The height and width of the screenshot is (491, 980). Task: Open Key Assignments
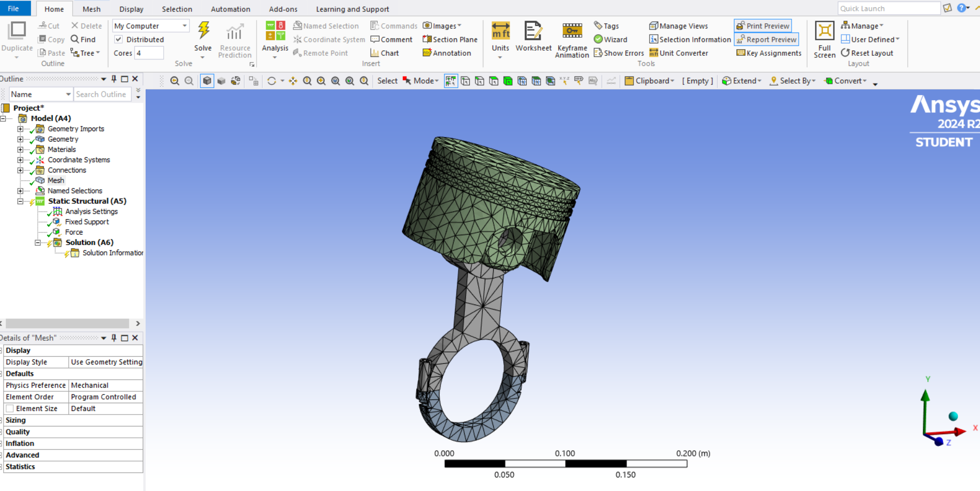(x=769, y=53)
